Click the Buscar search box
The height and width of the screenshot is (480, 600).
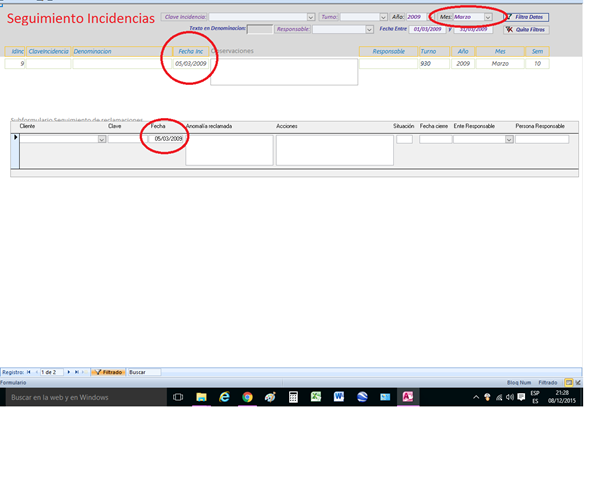pyautogui.click(x=144, y=372)
